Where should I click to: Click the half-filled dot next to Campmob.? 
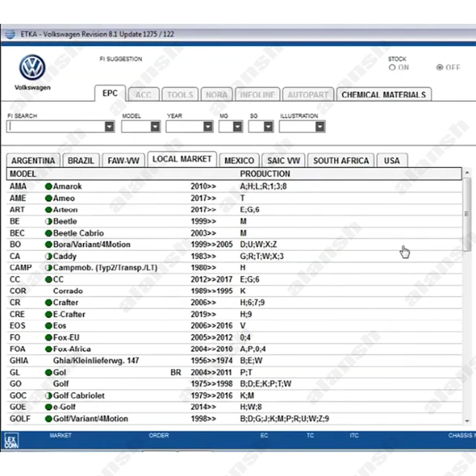[48, 268]
